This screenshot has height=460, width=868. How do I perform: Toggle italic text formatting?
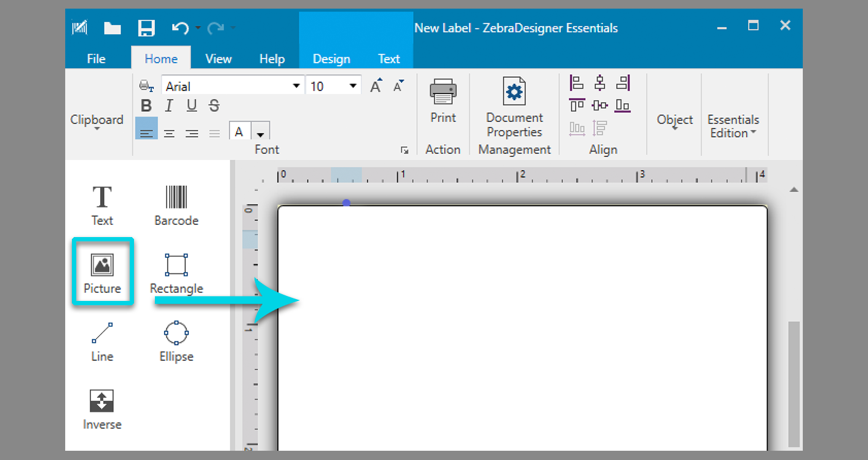click(169, 105)
